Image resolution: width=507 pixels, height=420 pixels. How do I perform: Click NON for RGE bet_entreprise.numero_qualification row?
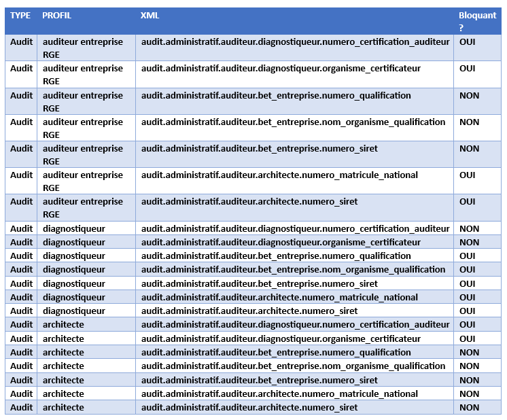click(x=469, y=96)
